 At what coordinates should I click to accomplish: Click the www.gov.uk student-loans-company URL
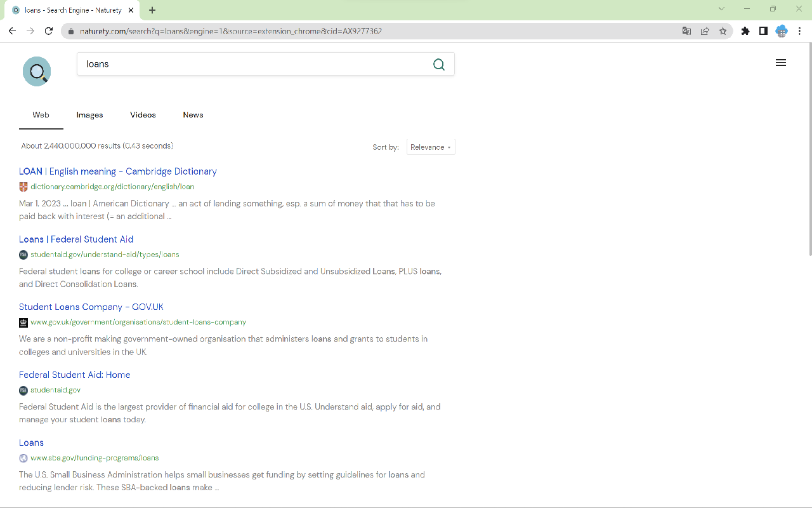138,323
